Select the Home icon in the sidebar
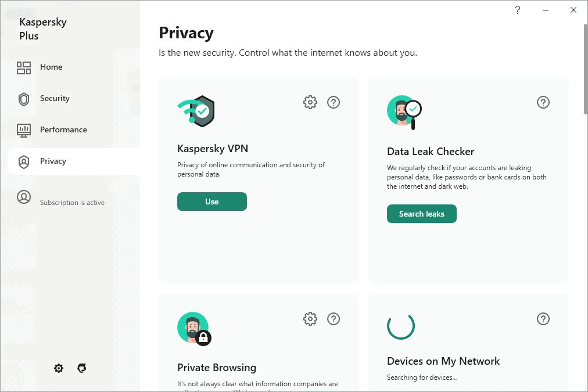Image resolution: width=588 pixels, height=392 pixels. tap(23, 67)
